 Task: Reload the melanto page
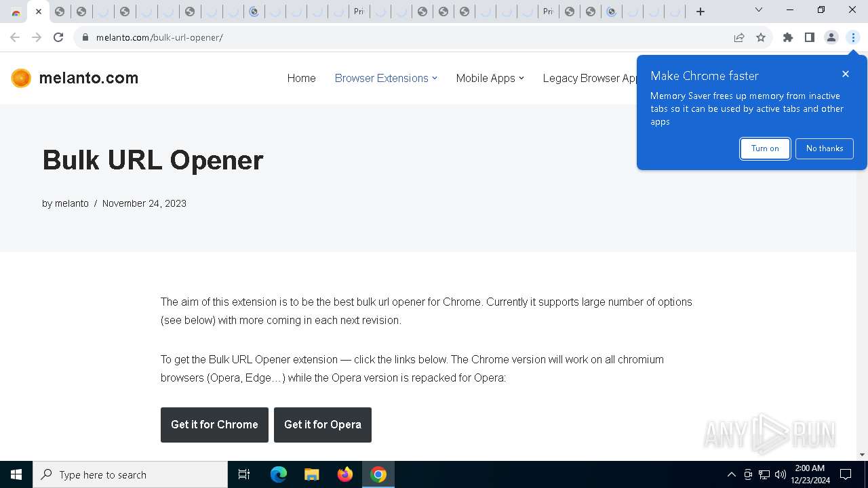pos(58,37)
